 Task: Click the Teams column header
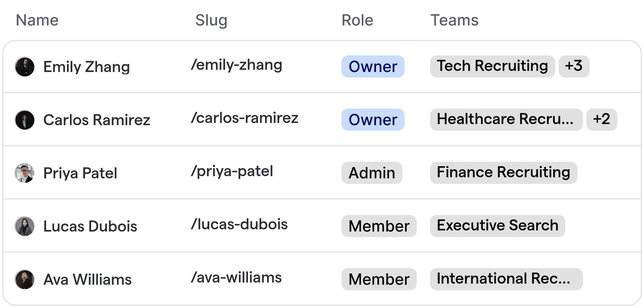[454, 20]
